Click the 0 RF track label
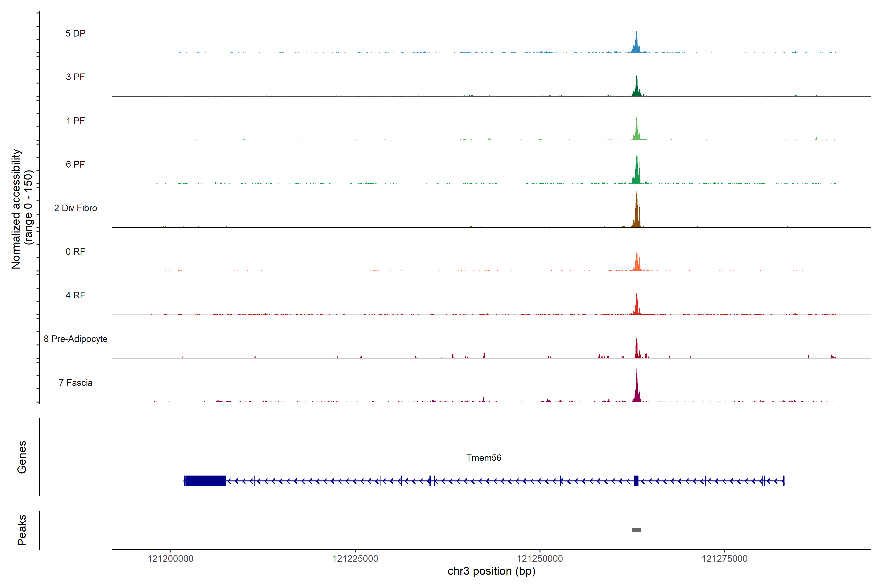Viewport: 882px width, 588px height. 75,252
